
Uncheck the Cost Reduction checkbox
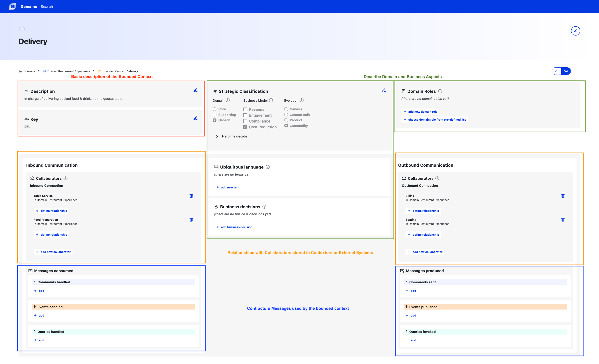tap(245, 127)
